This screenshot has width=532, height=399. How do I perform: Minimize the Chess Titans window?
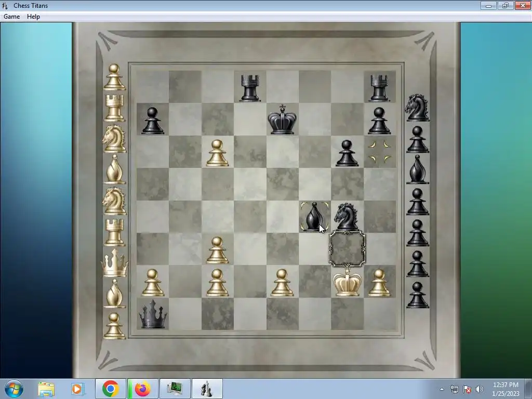click(x=488, y=5)
